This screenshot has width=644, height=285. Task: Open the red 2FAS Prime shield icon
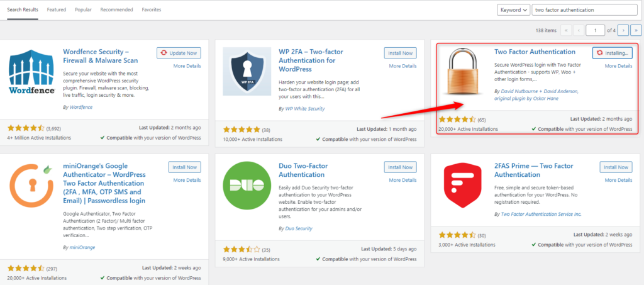pos(462,186)
